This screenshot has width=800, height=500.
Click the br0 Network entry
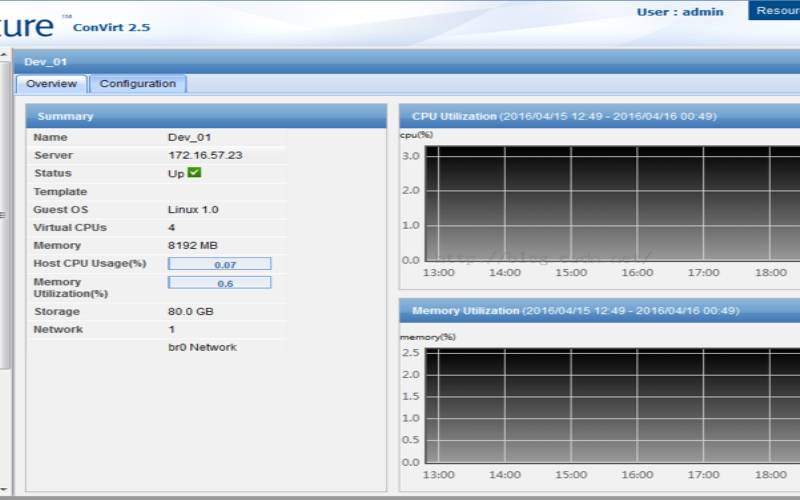coord(202,348)
